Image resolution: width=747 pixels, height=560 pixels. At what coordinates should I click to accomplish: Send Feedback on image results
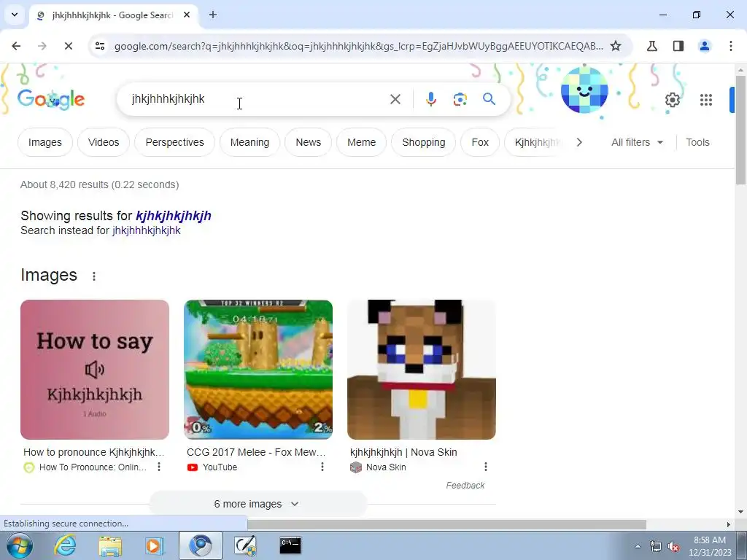pos(465,485)
